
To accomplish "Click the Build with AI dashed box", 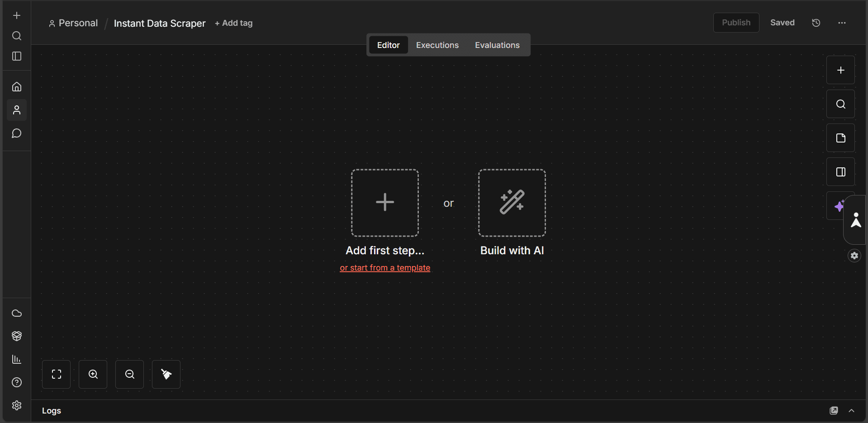I will tap(512, 203).
